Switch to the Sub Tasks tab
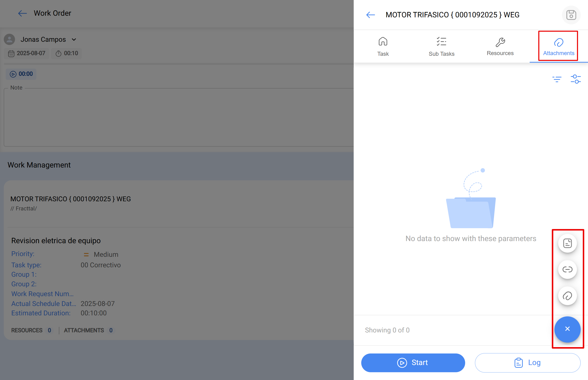 441,46
